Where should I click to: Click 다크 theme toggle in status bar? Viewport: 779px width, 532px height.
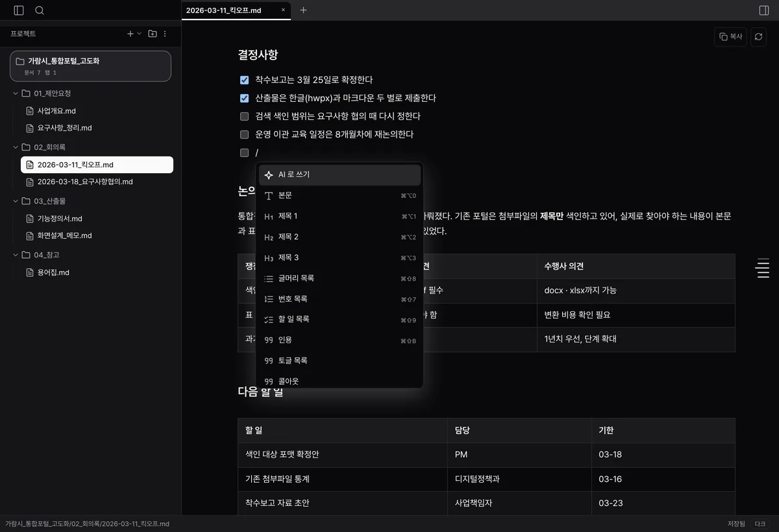760,524
